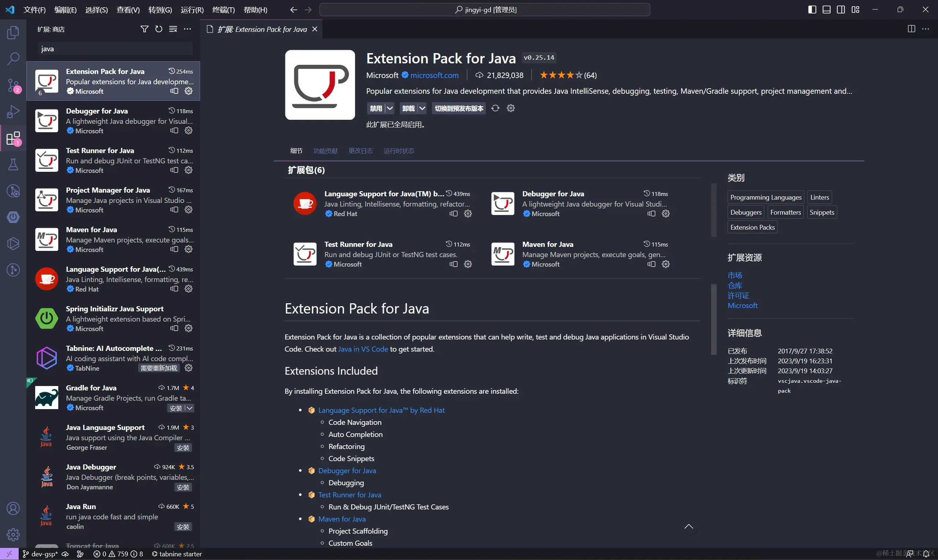Toggle primary side bar visibility
Image resolution: width=938 pixels, height=560 pixels.
click(x=812, y=10)
